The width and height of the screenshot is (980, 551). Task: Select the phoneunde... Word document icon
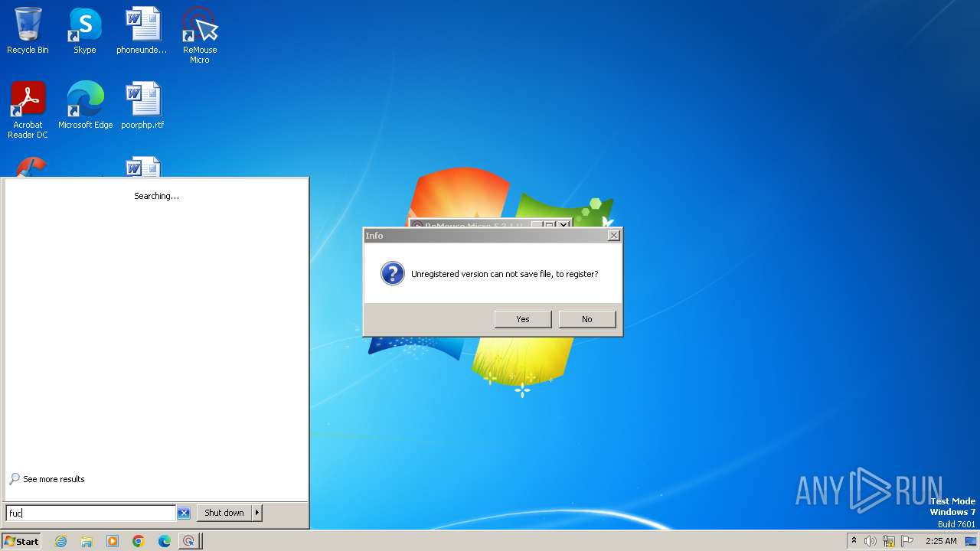(142, 31)
